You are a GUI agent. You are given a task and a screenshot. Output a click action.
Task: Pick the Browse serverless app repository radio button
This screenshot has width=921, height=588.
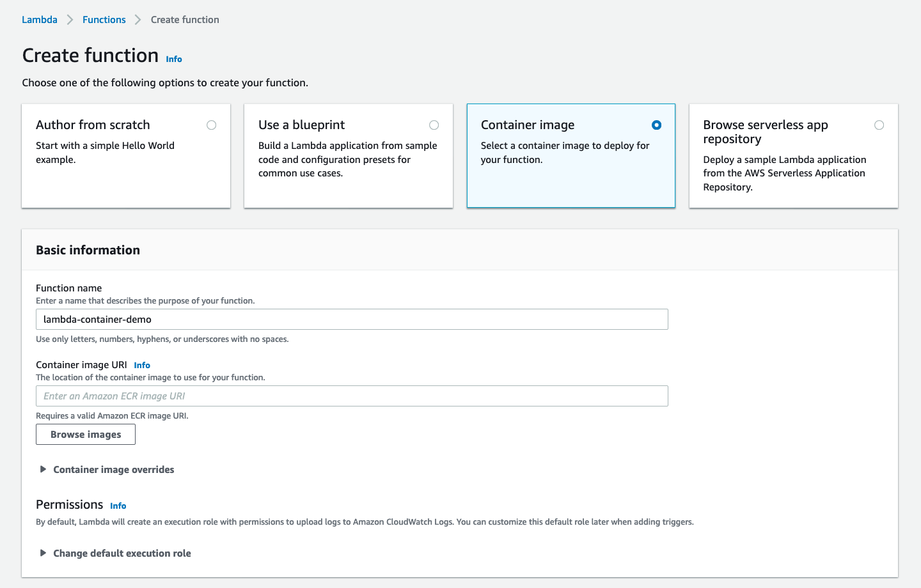click(x=879, y=125)
